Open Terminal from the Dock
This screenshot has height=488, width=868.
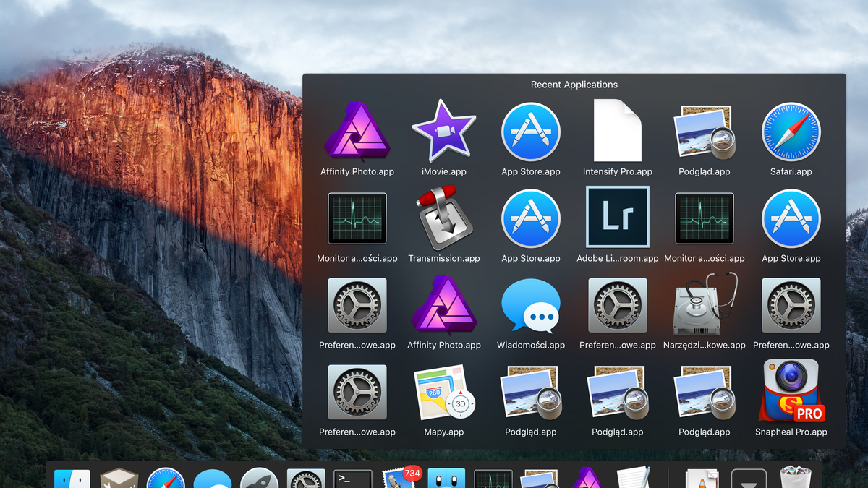click(353, 479)
